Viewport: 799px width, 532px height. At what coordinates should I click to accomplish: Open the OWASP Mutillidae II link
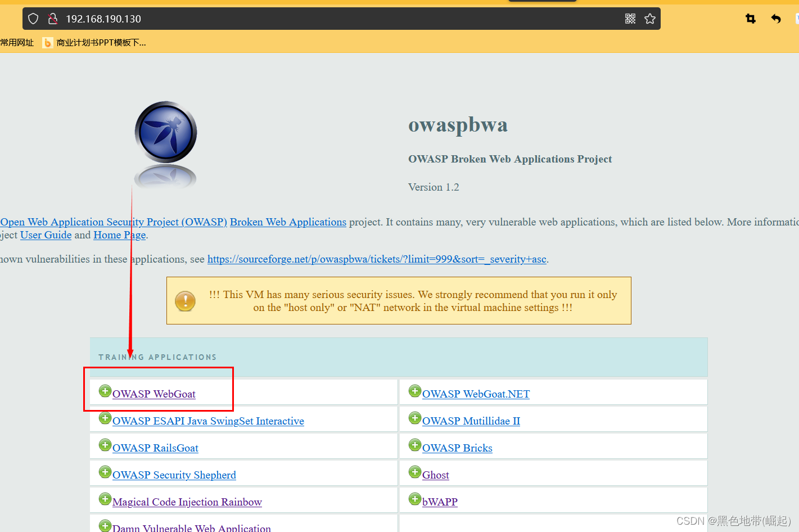471,421
